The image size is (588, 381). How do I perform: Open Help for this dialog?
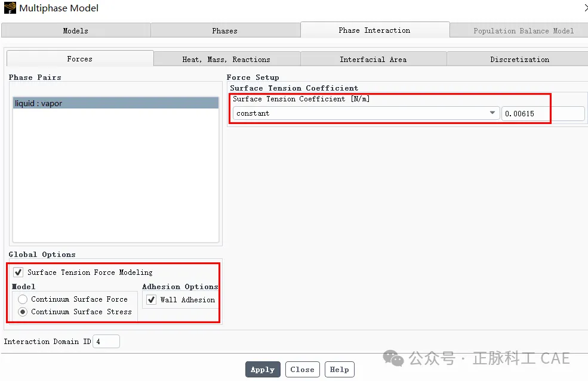tap(340, 370)
